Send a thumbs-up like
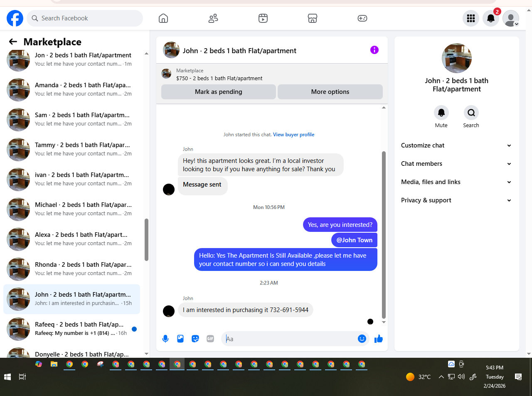Image resolution: width=532 pixels, height=396 pixels. pyautogui.click(x=379, y=339)
